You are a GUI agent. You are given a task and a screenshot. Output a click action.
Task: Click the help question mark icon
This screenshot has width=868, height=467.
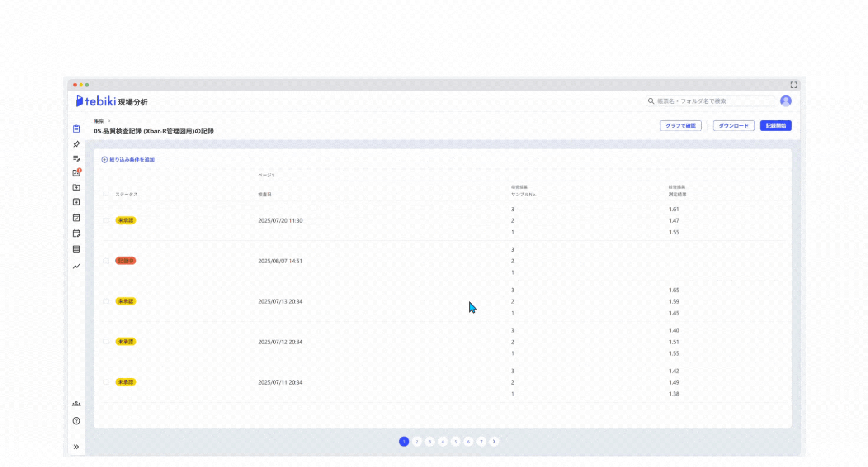tap(76, 421)
